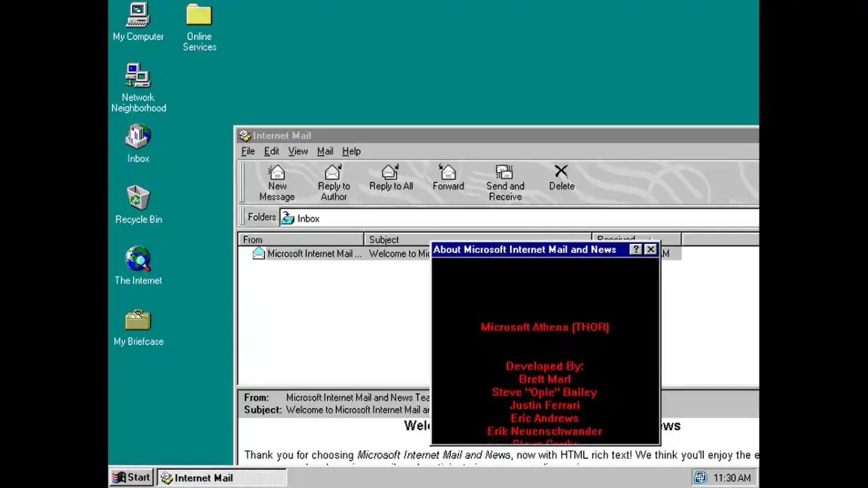Click the Delete toolbar icon

(x=561, y=172)
